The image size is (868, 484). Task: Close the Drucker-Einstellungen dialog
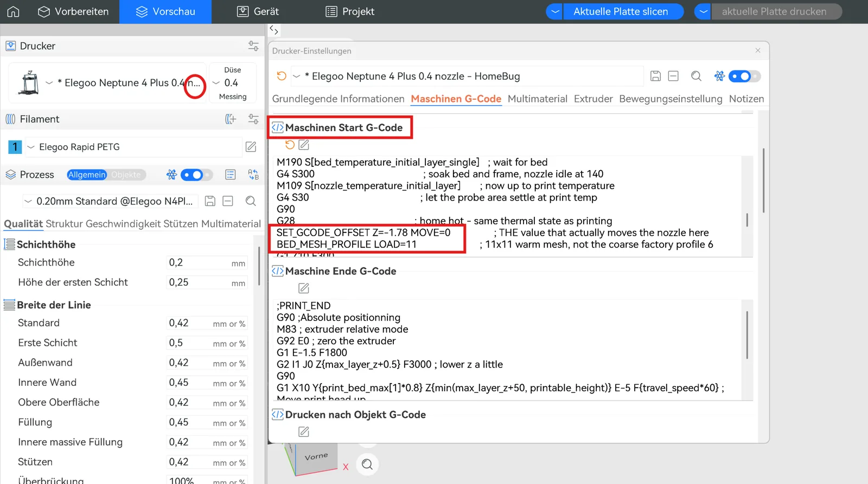(x=758, y=50)
